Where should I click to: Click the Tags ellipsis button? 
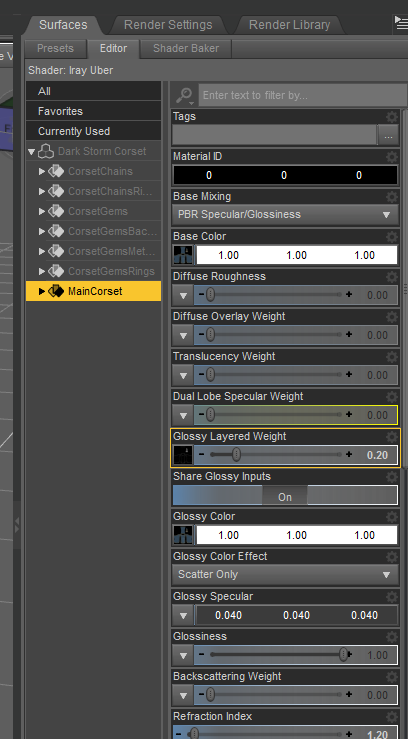388,136
